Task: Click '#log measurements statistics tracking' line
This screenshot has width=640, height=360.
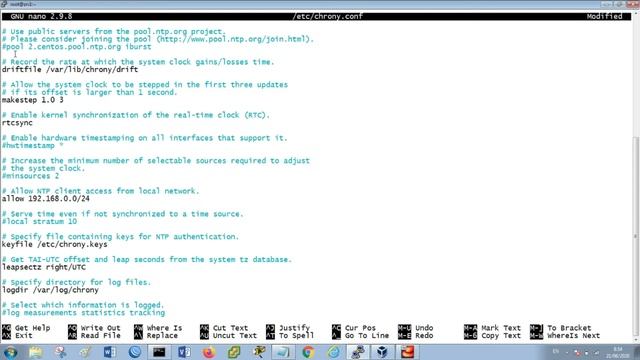Action: tap(83, 313)
